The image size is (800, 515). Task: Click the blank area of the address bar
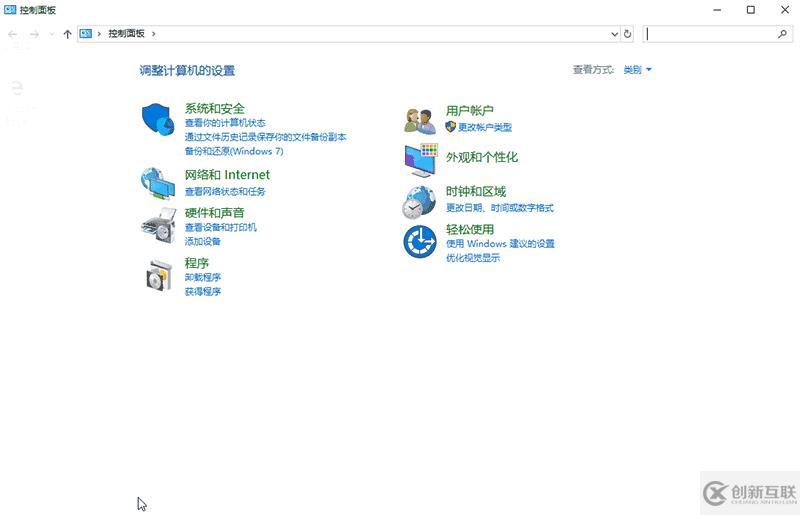tap(383, 34)
